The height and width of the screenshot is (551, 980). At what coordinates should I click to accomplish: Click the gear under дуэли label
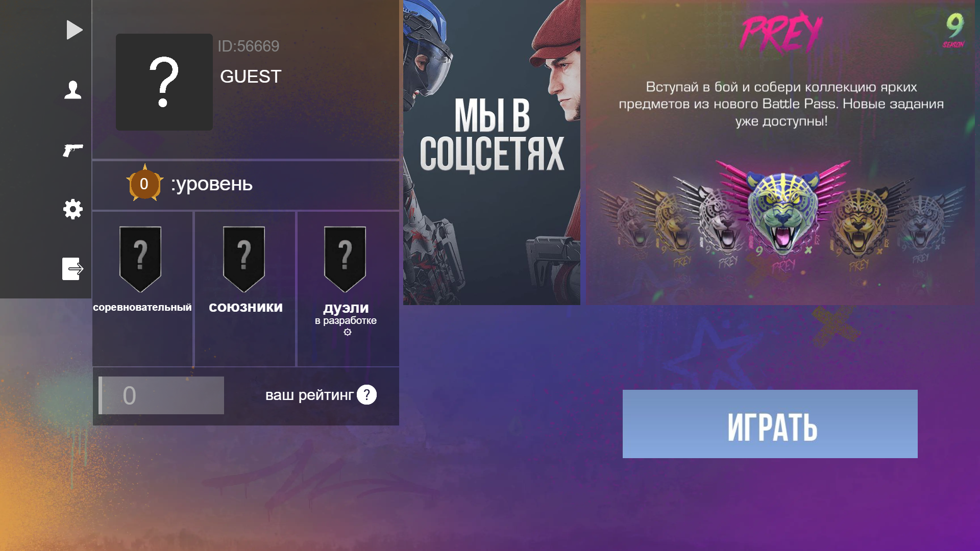[348, 332]
